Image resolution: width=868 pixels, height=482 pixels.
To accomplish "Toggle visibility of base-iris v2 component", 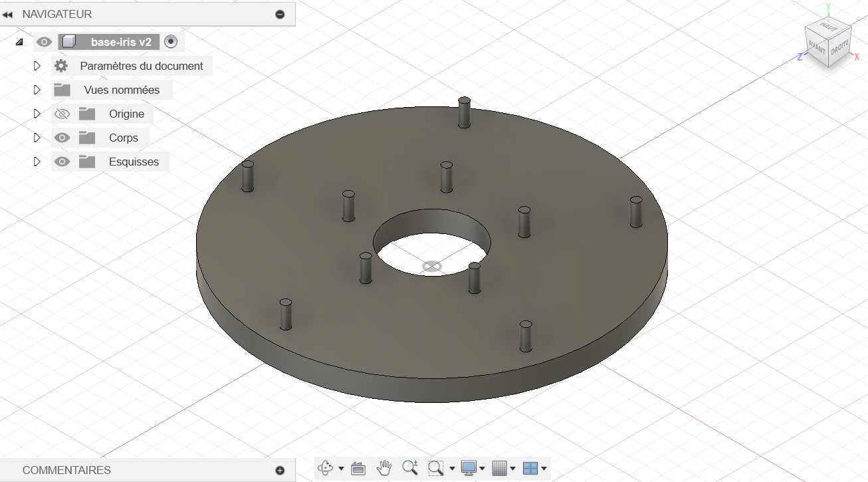I will click(x=44, y=42).
